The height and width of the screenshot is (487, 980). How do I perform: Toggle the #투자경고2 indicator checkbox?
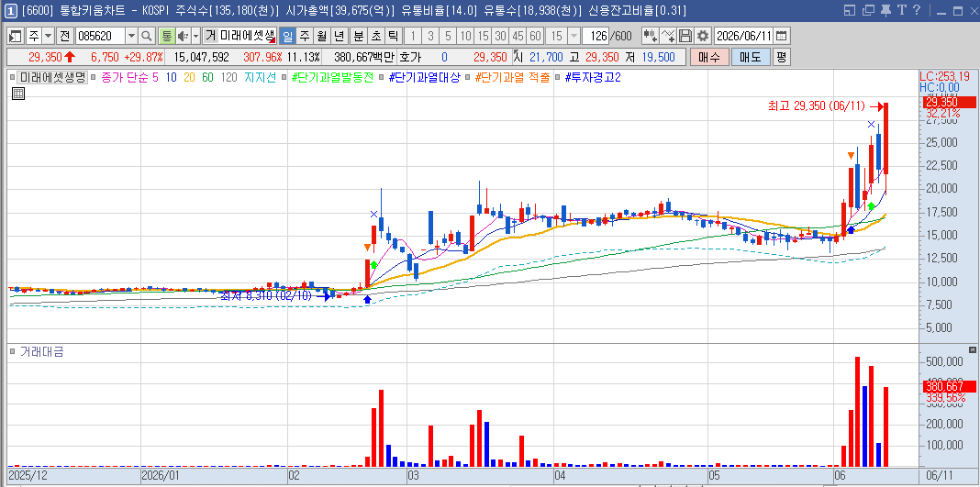tap(559, 78)
